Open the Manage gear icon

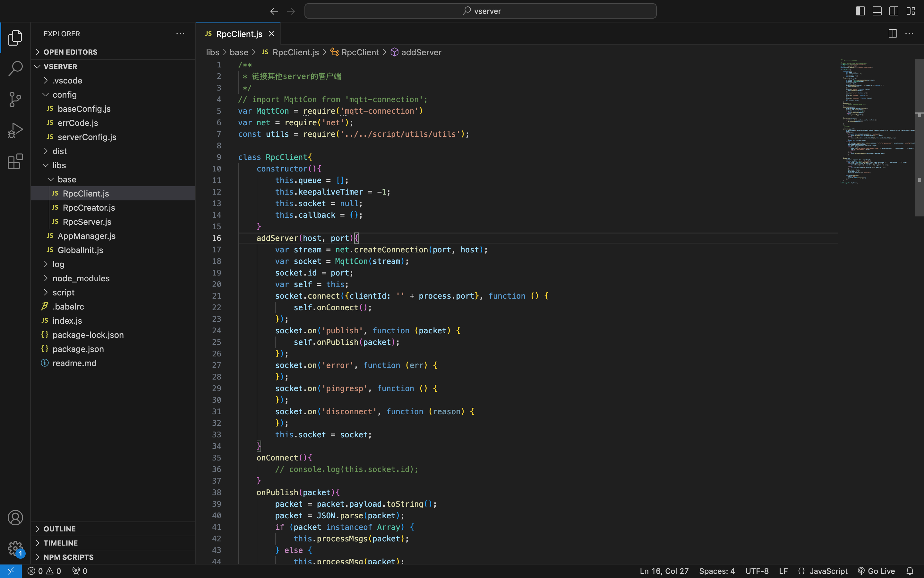pos(15,548)
